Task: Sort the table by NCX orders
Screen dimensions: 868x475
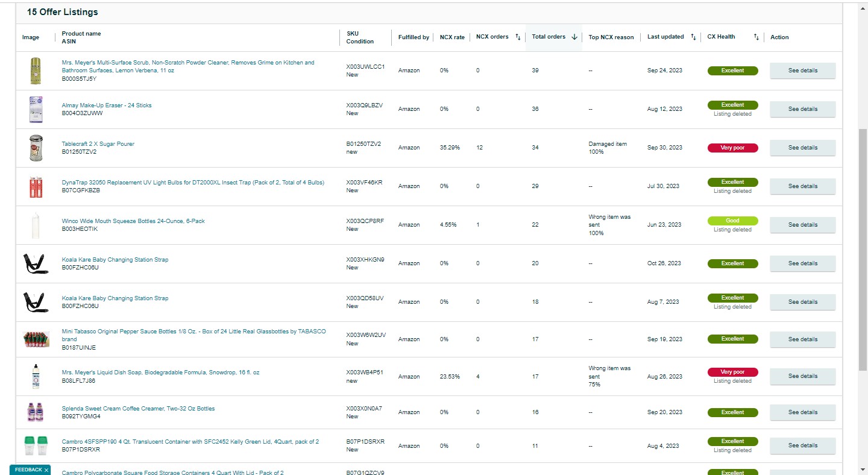Action: pos(517,37)
